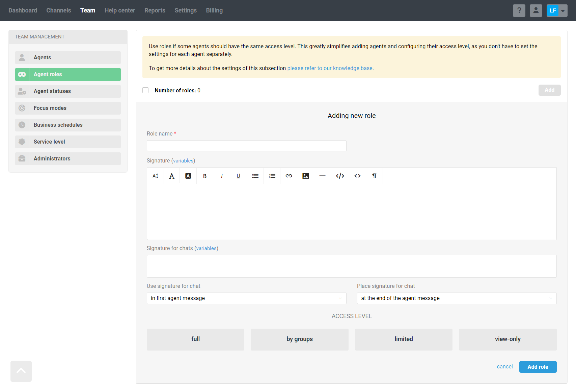Click the Business schedules clock icon
This screenshot has height=392, width=576.
click(22, 125)
